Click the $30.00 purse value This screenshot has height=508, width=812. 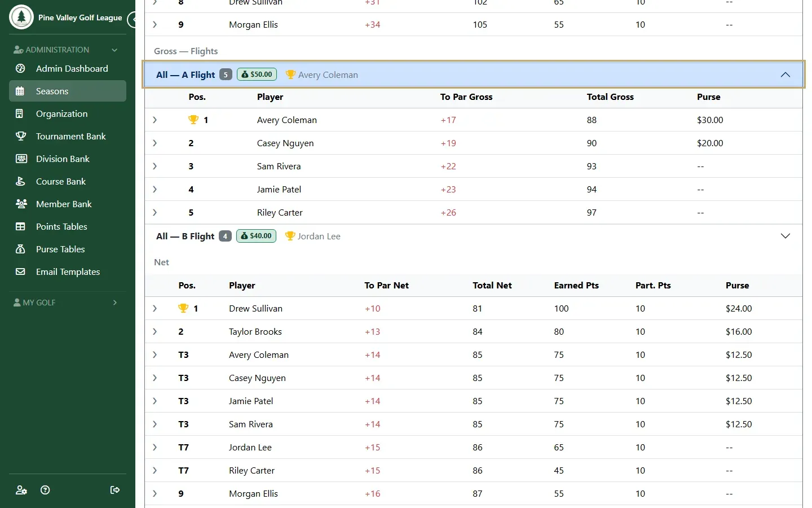click(710, 120)
